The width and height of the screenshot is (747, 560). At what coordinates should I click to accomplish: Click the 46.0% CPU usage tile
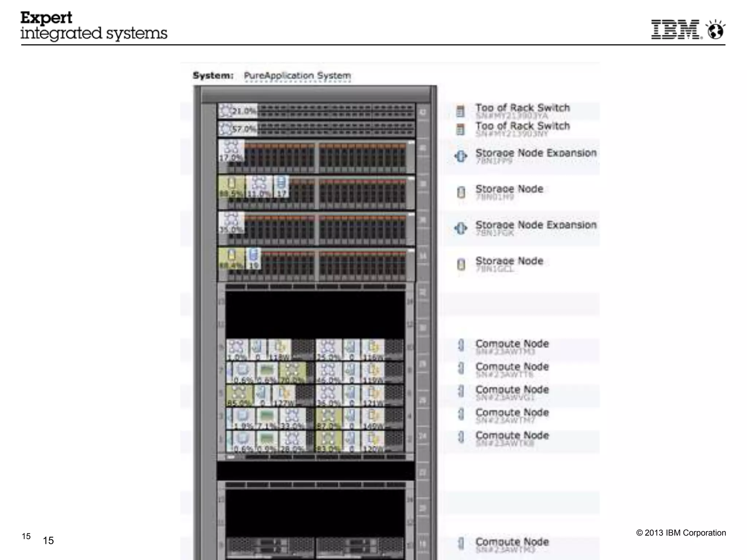pos(328,373)
